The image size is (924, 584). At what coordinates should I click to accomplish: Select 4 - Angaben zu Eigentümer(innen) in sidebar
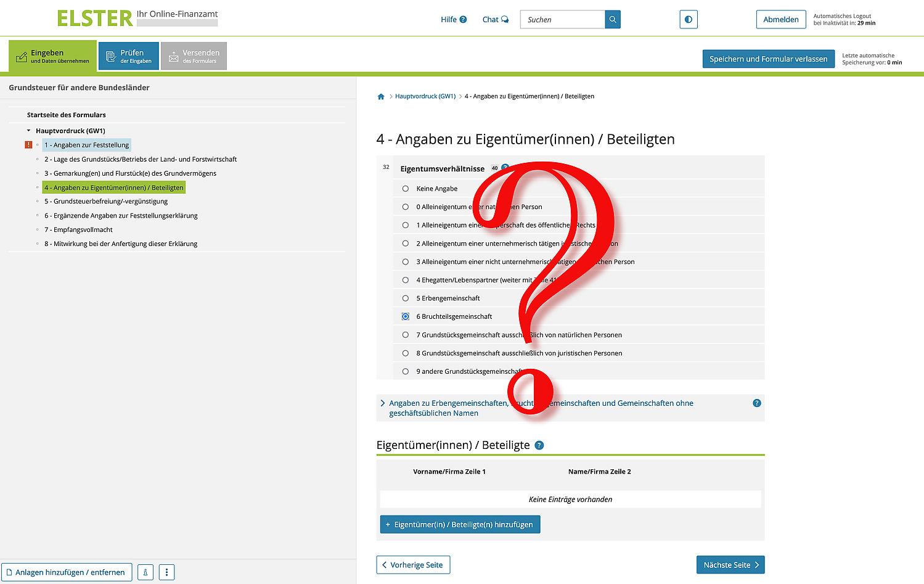114,187
